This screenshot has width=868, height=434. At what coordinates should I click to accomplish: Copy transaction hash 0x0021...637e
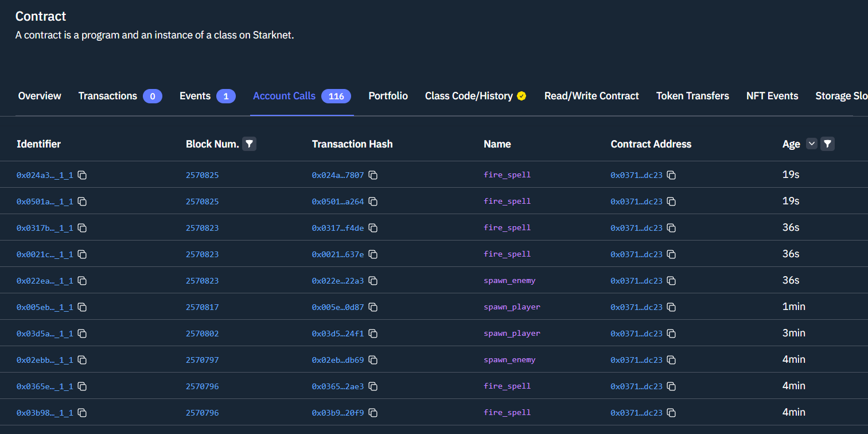(x=373, y=254)
